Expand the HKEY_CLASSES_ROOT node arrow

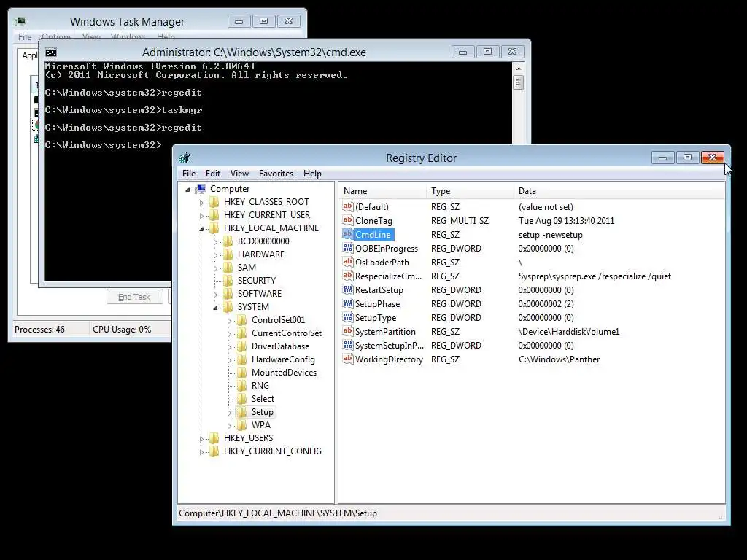[x=201, y=203]
